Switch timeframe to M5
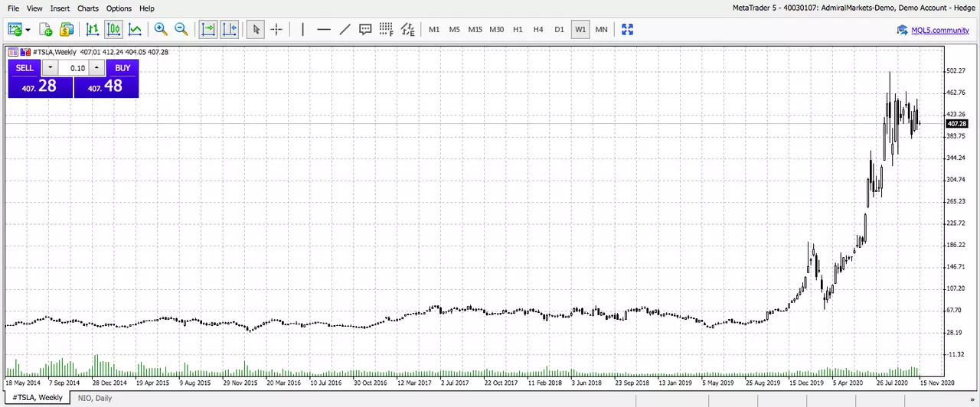The width and height of the screenshot is (980, 407). click(454, 30)
